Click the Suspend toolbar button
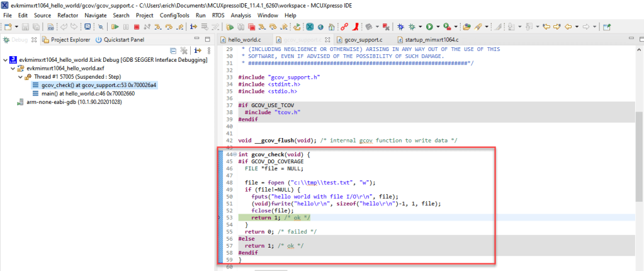 (125, 27)
